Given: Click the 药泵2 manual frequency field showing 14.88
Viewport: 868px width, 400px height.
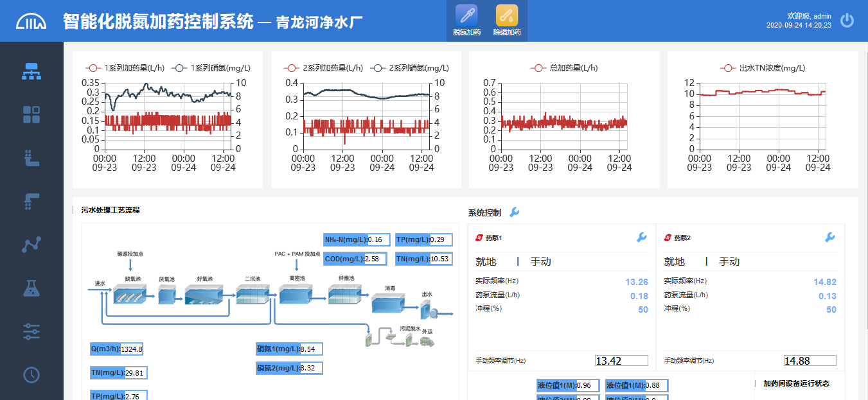Looking at the screenshot, I should click(x=810, y=361).
